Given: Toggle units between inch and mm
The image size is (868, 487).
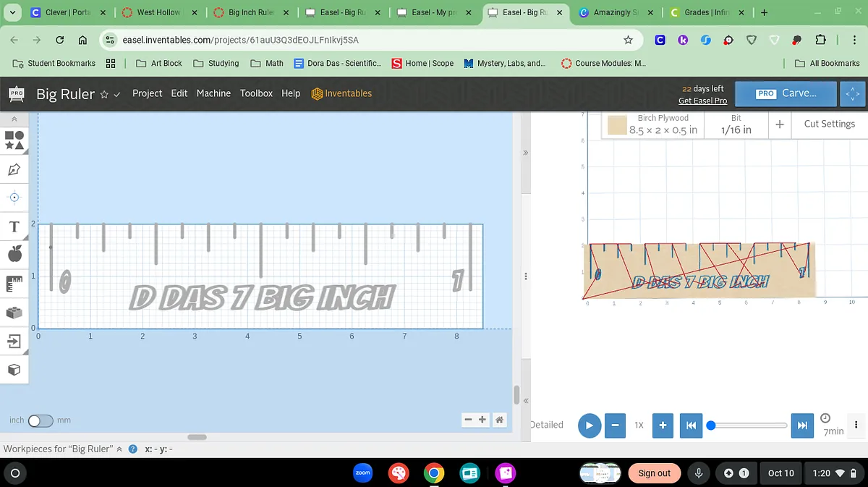Looking at the screenshot, I should 40,420.
